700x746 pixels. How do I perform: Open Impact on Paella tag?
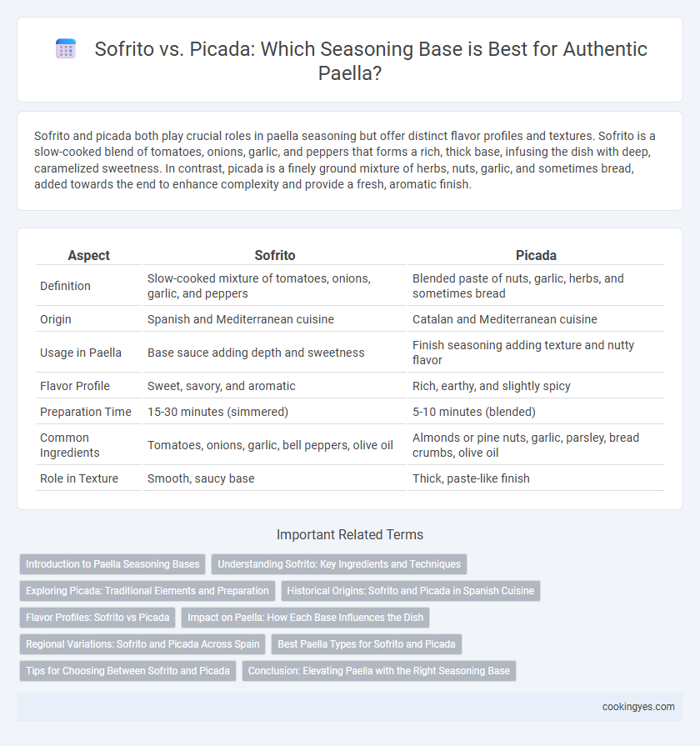click(305, 617)
